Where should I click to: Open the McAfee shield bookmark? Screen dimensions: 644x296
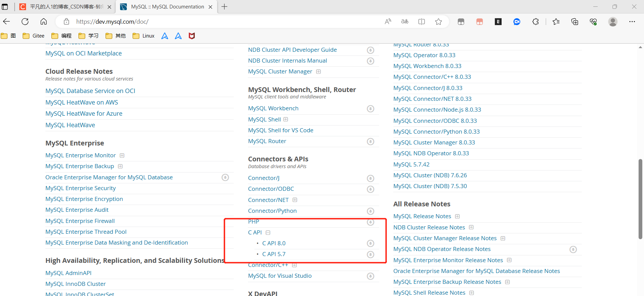192,36
